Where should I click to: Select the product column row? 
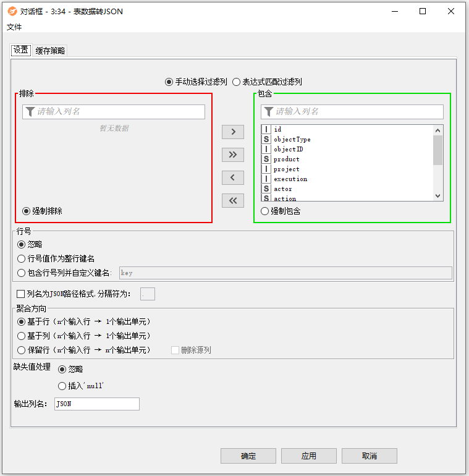[347, 159]
